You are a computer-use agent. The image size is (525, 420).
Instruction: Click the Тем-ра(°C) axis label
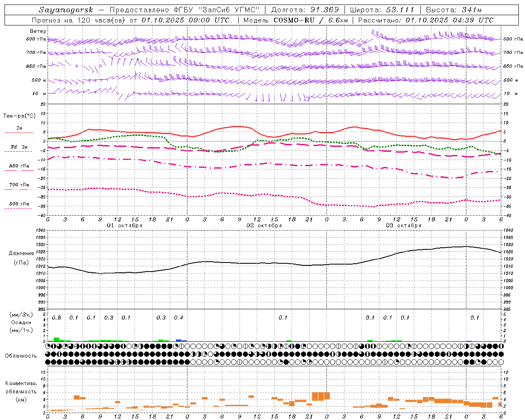pos(19,116)
